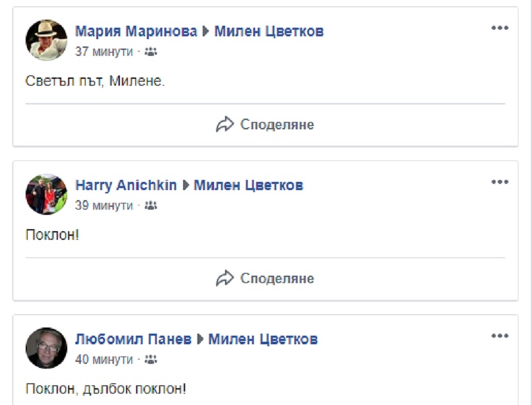Click audience icon beside 40 минути
532x405 pixels.
click(x=150, y=359)
